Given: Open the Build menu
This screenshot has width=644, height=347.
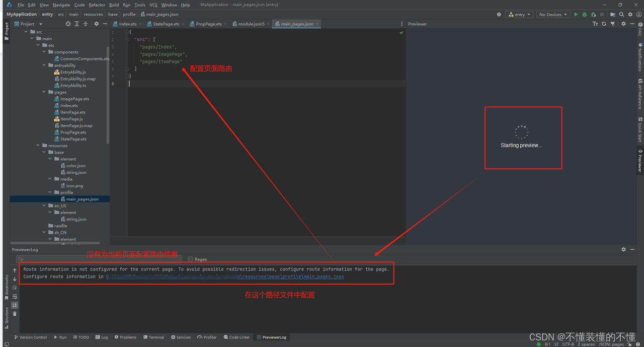Looking at the screenshot, I should pos(114,5).
